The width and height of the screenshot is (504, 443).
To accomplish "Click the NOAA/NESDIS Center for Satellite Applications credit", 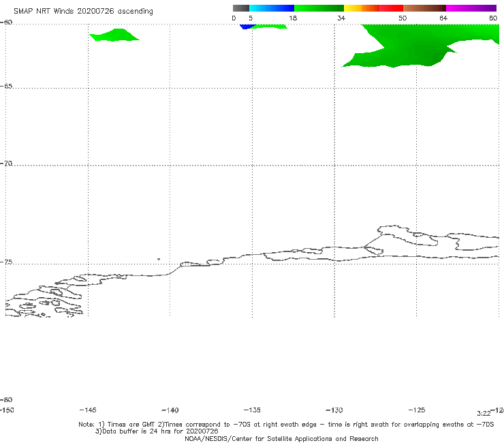I will coord(281,438).
